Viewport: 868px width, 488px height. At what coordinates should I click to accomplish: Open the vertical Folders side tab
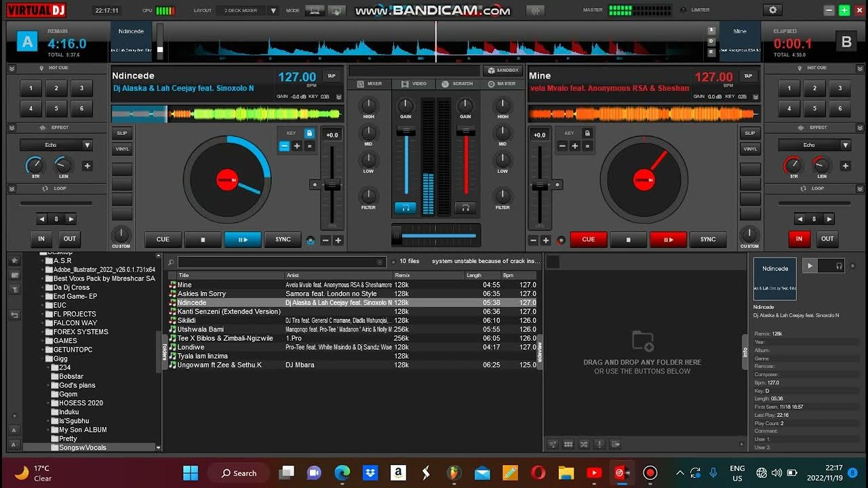(163, 351)
